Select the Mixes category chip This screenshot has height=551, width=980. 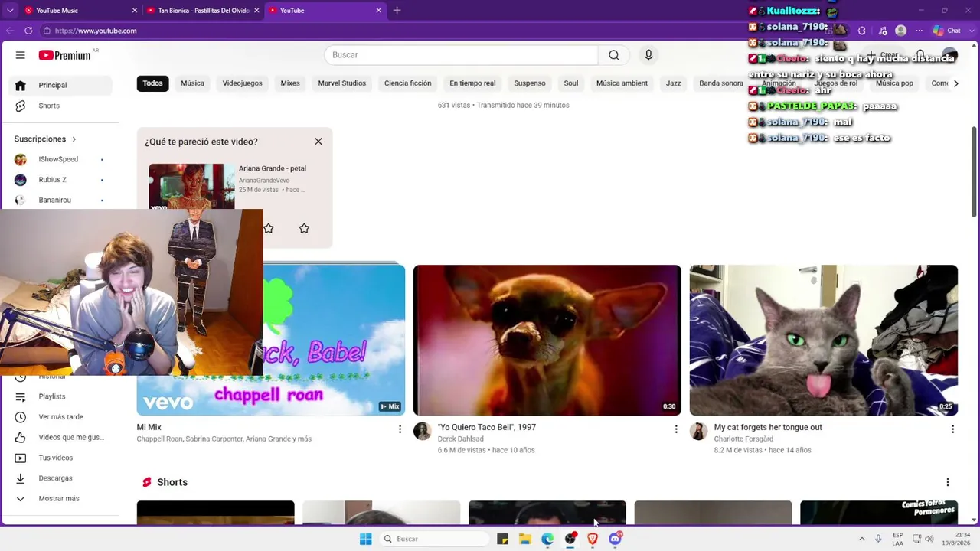[290, 83]
